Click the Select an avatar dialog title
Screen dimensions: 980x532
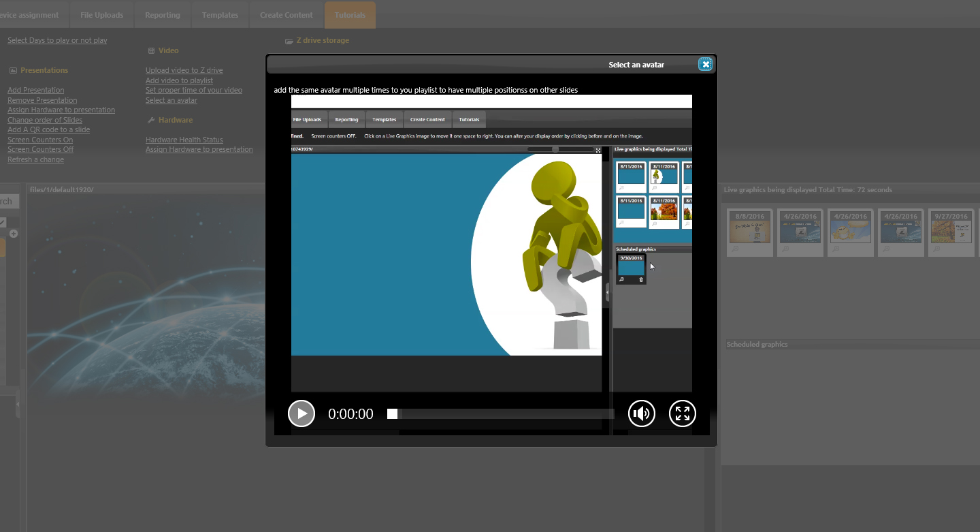click(636, 65)
